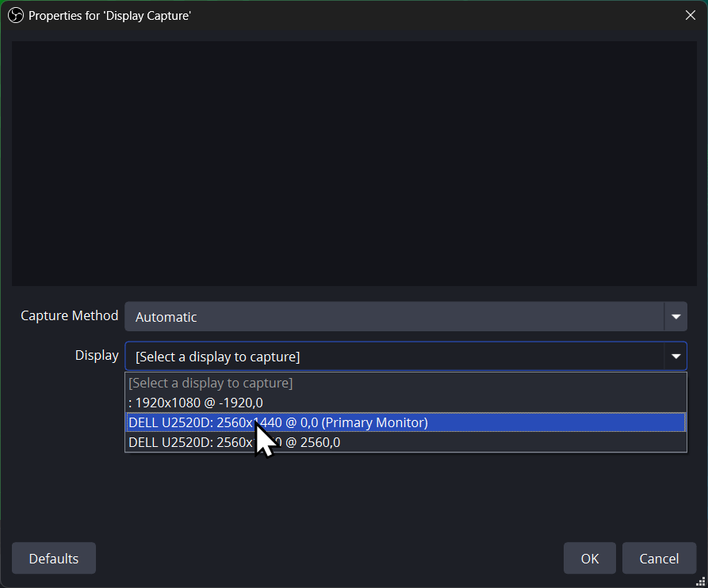Viewport: 708px width, 588px height.
Task: Click the empty space between Defaults and OK
Action: pos(329,559)
